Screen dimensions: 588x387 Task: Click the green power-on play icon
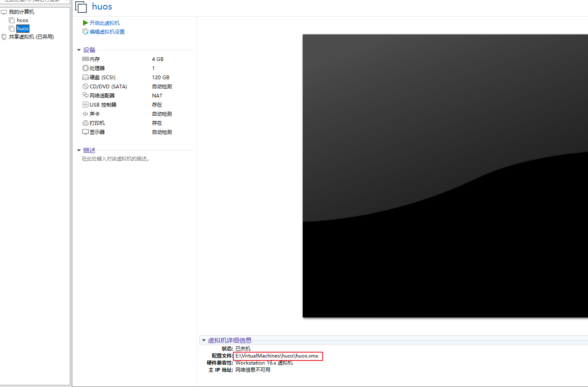[86, 23]
